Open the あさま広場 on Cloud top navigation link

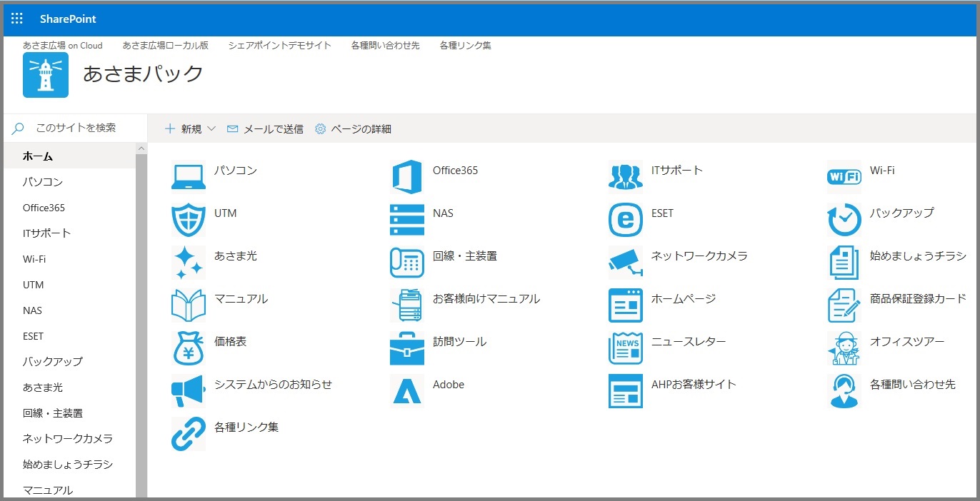click(x=63, y=45)
